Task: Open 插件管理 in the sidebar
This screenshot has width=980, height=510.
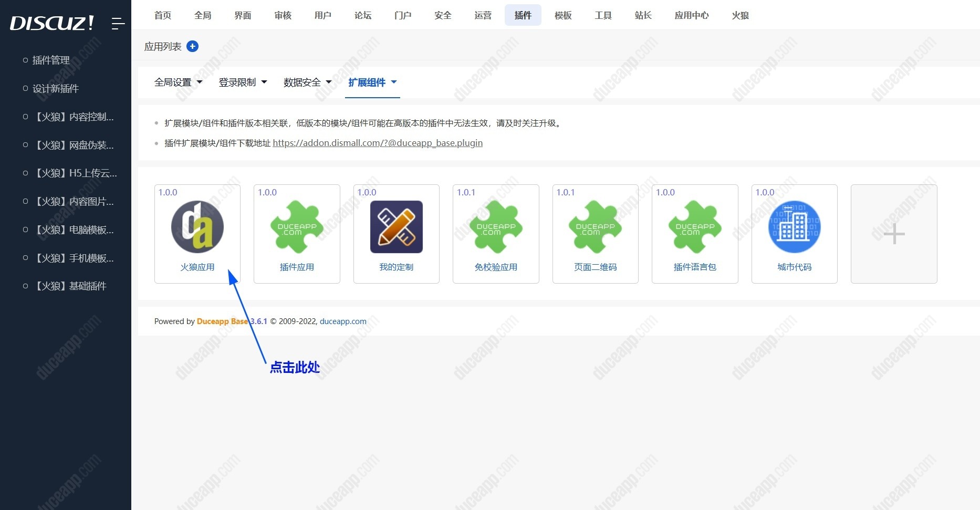Action: [51, 60]
